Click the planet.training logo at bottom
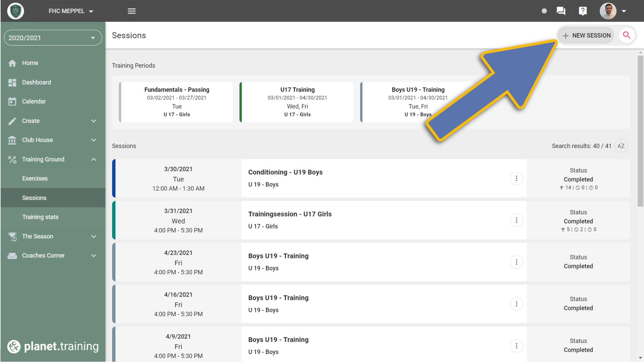 coord(53,347)
